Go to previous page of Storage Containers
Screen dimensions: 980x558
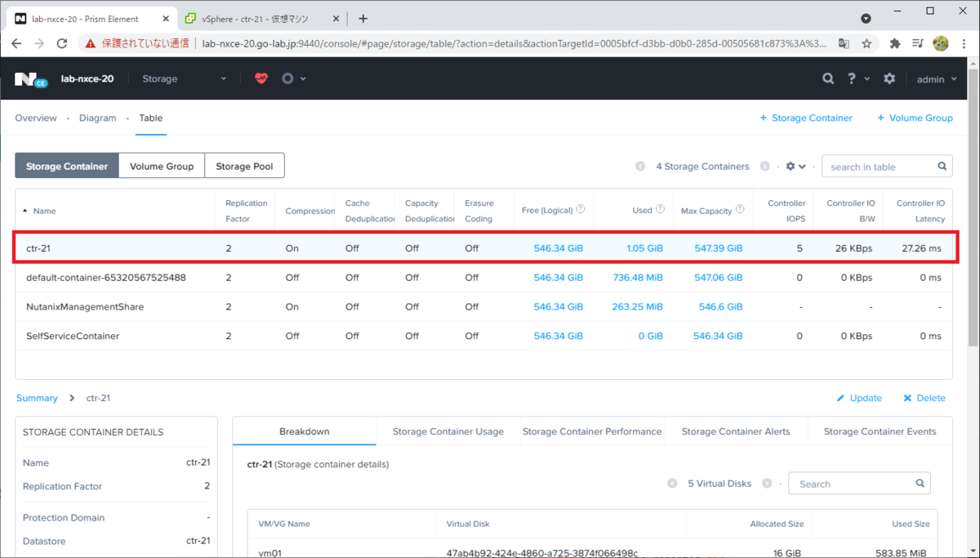[x=640, y=167]
